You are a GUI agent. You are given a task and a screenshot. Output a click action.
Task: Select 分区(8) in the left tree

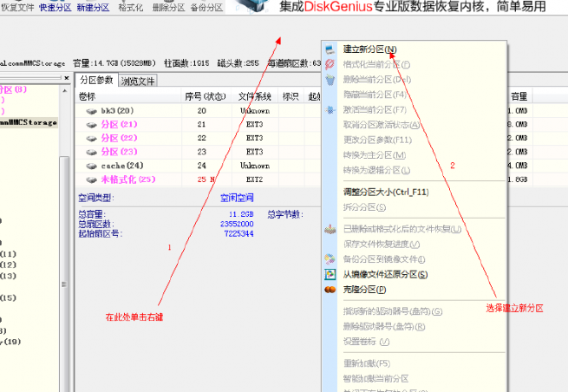click(x=13, y=89)
